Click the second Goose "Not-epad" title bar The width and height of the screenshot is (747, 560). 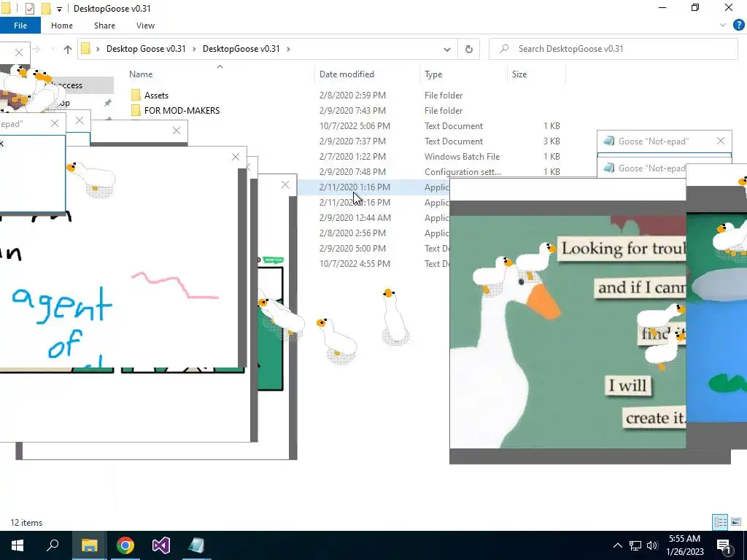pos(643,168)
